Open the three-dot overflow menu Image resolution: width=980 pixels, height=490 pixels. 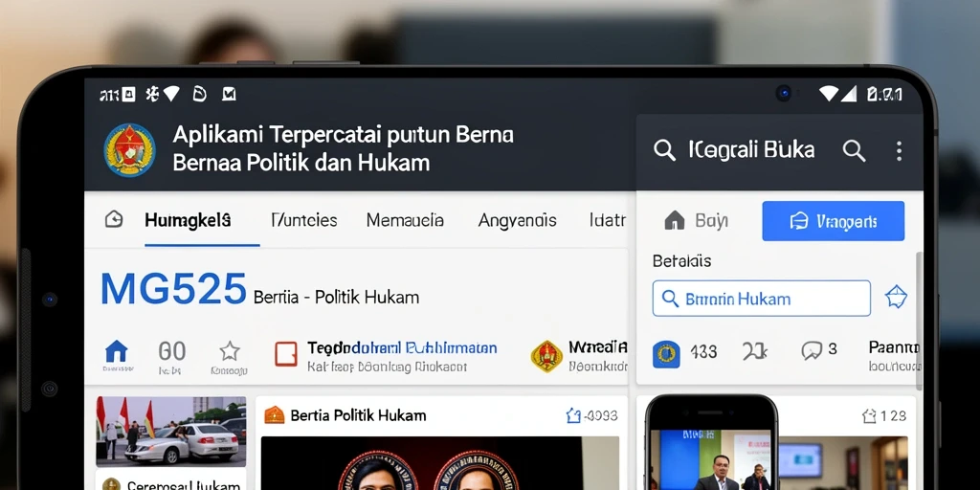click(899, 150)
